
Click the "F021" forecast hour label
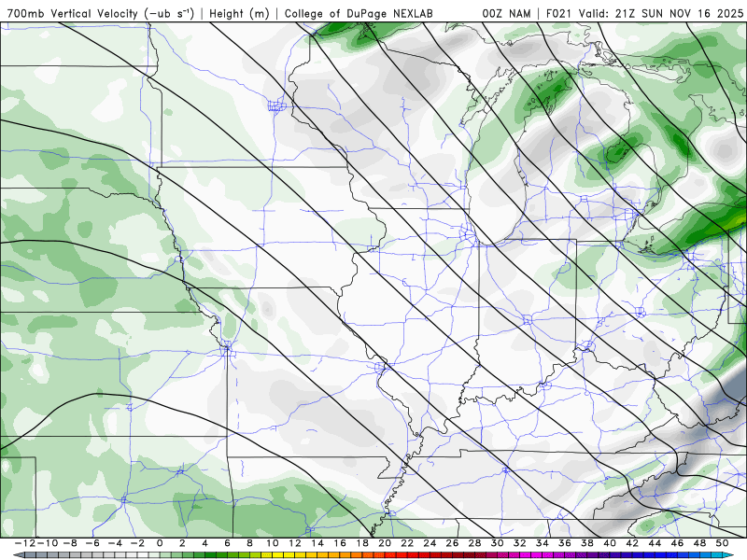point(558,13)
